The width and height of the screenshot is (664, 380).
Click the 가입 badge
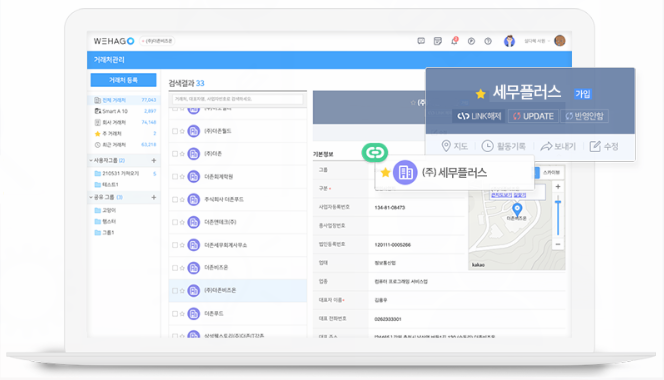point(583,94)
